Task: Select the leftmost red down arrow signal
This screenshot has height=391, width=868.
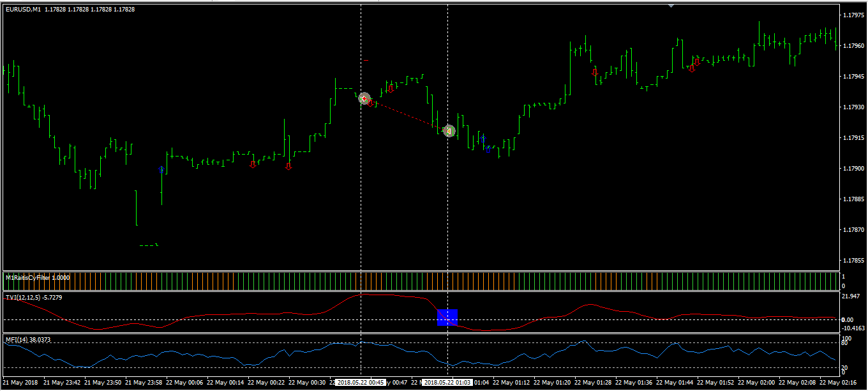Action: [253, 164]
